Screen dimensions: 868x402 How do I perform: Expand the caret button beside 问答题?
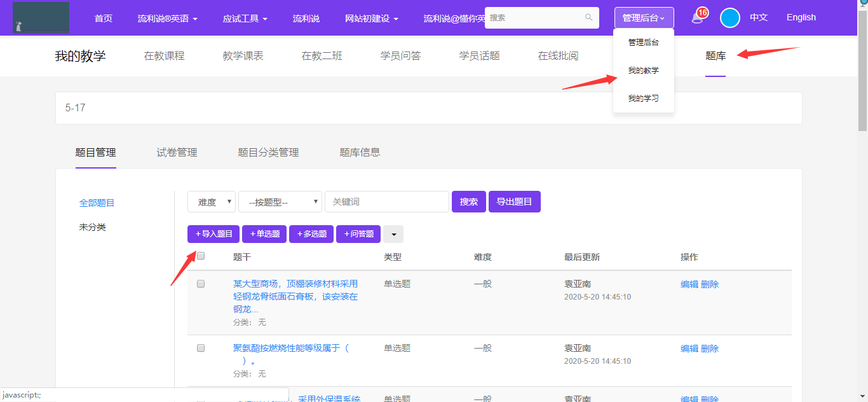pyautogui.click(x=393, y=234)
